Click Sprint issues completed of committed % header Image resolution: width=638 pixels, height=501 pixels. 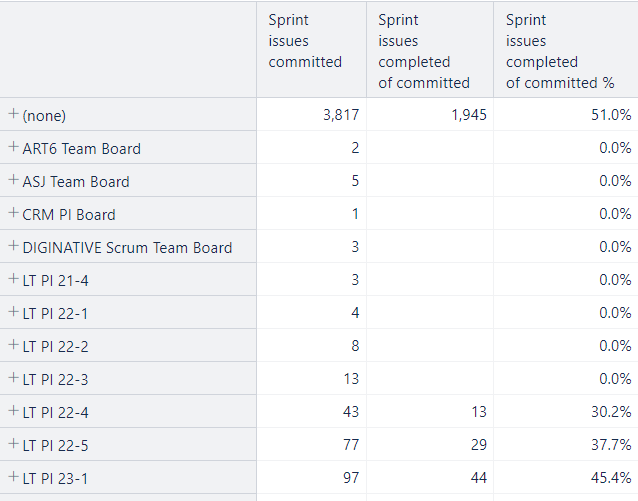pyautogui.click(x=566, y=50)
